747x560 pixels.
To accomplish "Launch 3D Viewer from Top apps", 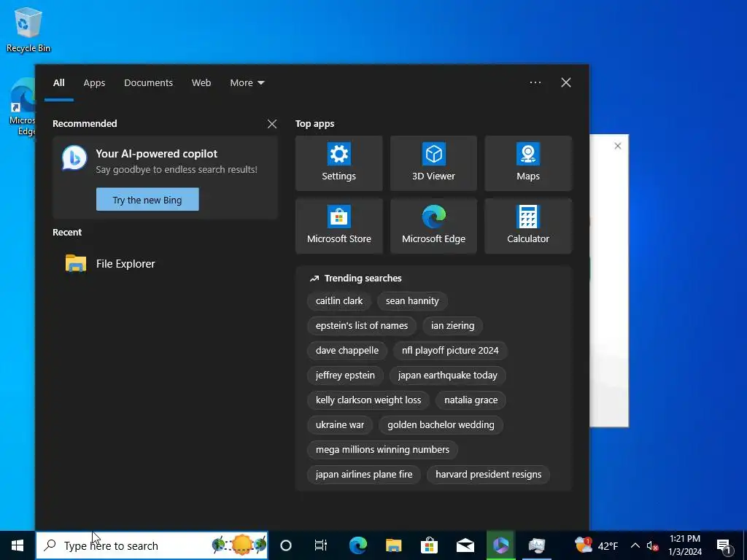I will [433, 163].
